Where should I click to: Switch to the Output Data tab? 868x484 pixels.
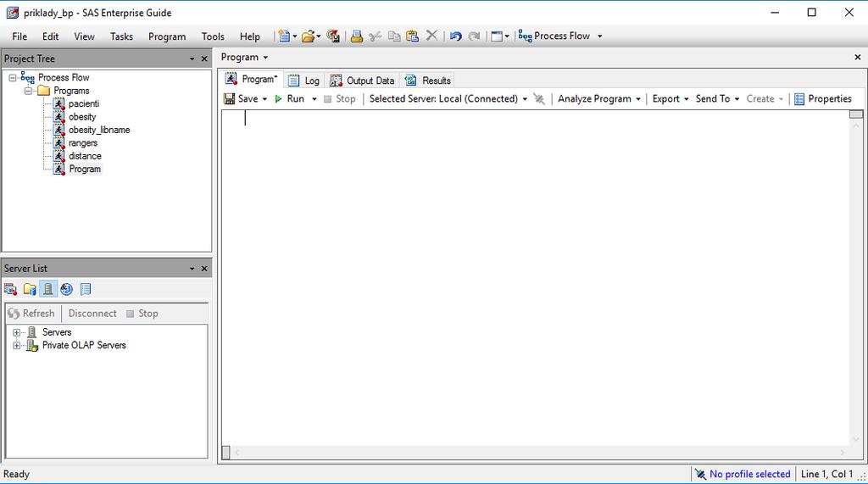tap(362, 81)
